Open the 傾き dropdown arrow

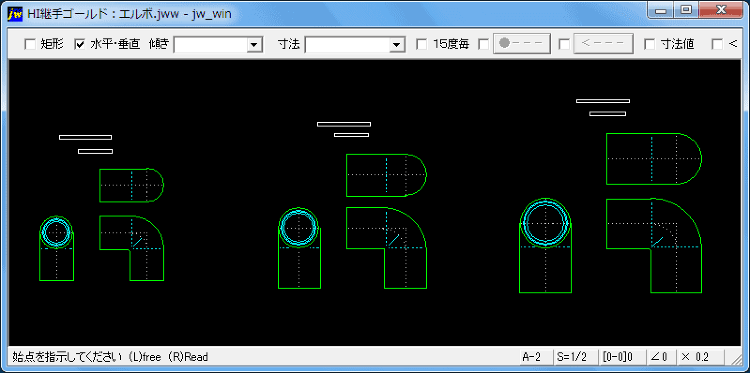(x=254, y=45)
